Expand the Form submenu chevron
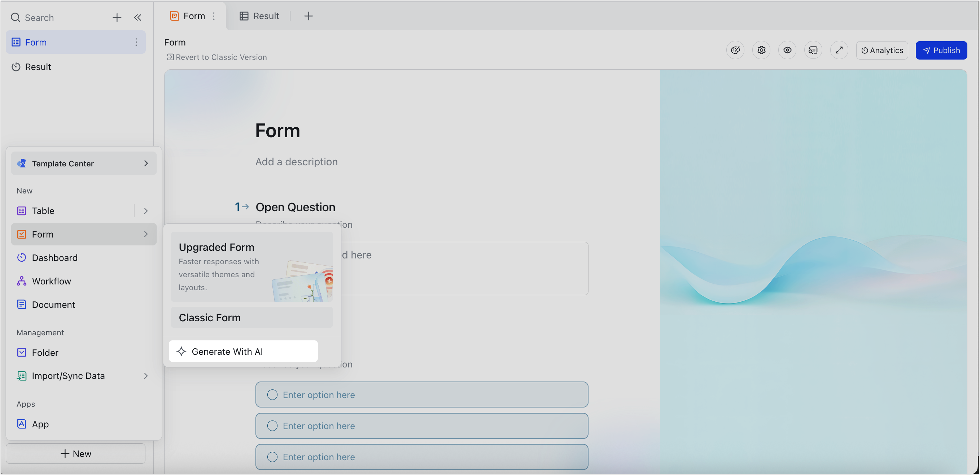Viewport: 980px width, 475px height. tap(146, 235)
